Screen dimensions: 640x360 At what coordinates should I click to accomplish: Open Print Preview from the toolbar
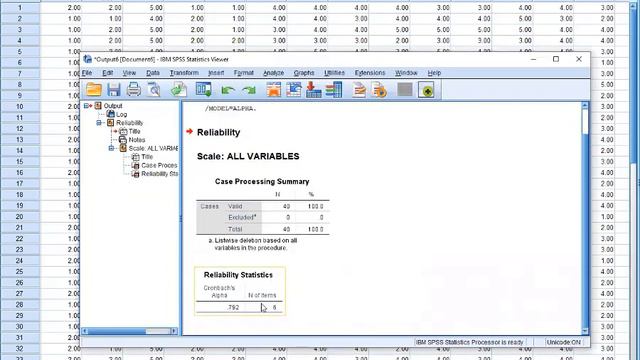154,89
